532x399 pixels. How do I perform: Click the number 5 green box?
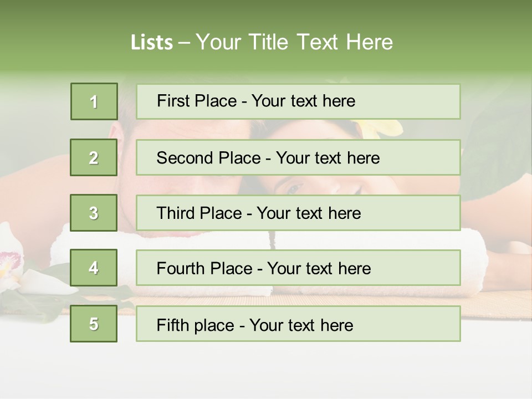click(x=94, y=324)
